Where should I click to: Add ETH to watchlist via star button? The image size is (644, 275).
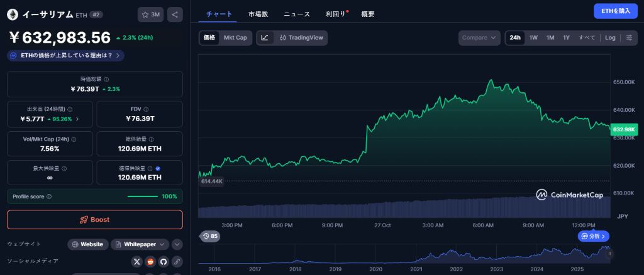click(x=151, y=14)
